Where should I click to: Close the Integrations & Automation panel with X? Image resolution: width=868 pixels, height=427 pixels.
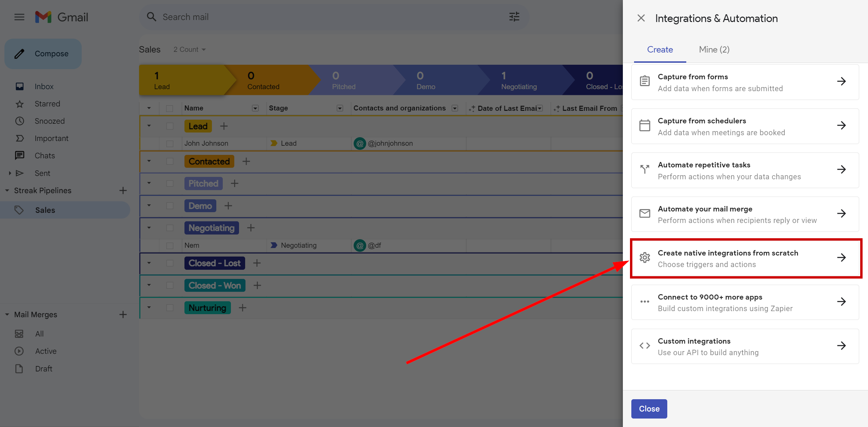click(641, 18)
